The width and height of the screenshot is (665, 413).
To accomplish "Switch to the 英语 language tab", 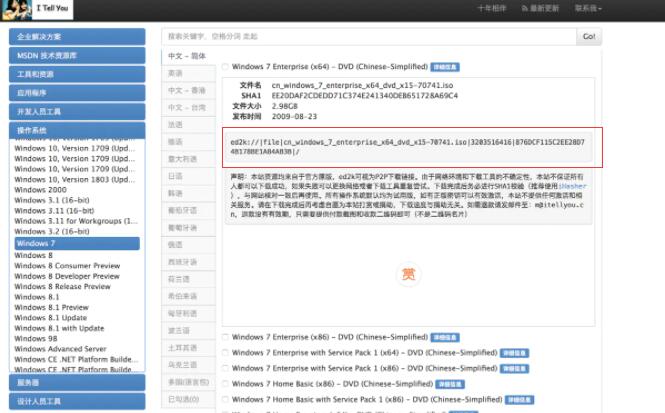I will pyautogui.click(x=176, y=73).
